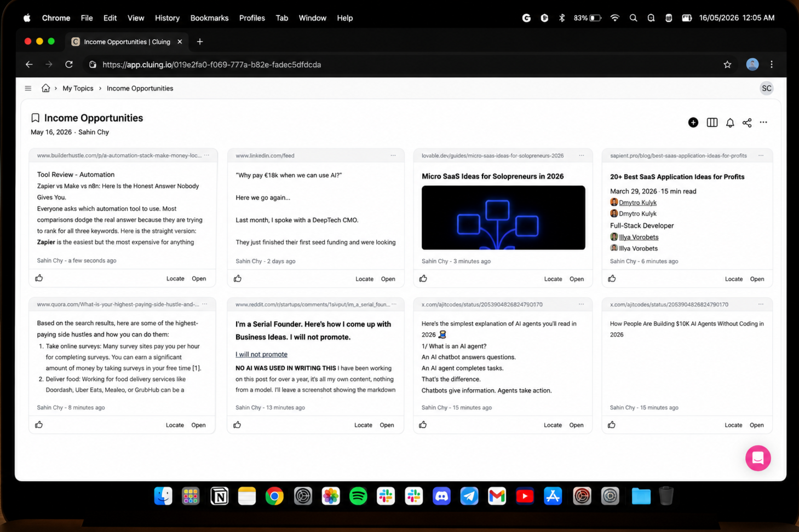Like the Serial Founder reddit card

[x=237, y=425]
